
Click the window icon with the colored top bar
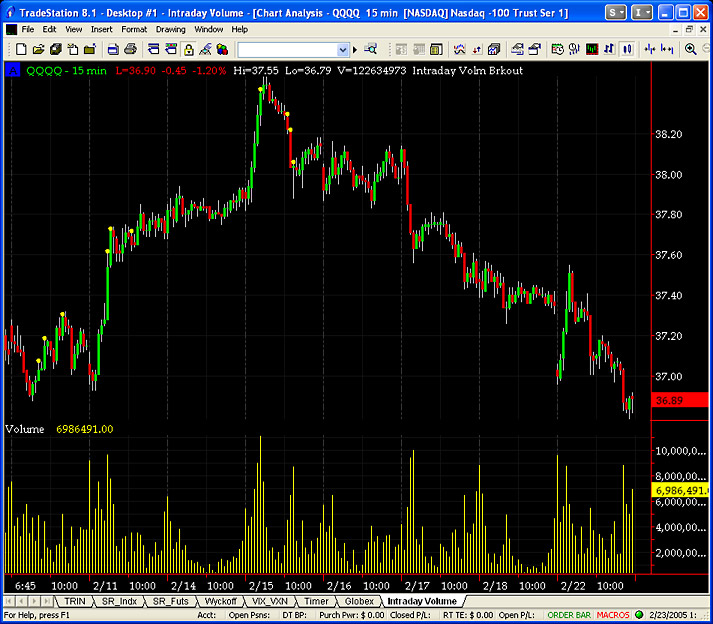pos(171,49)
